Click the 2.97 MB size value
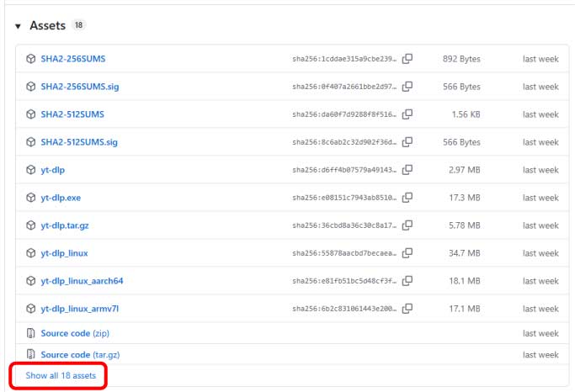 point(464,170)
